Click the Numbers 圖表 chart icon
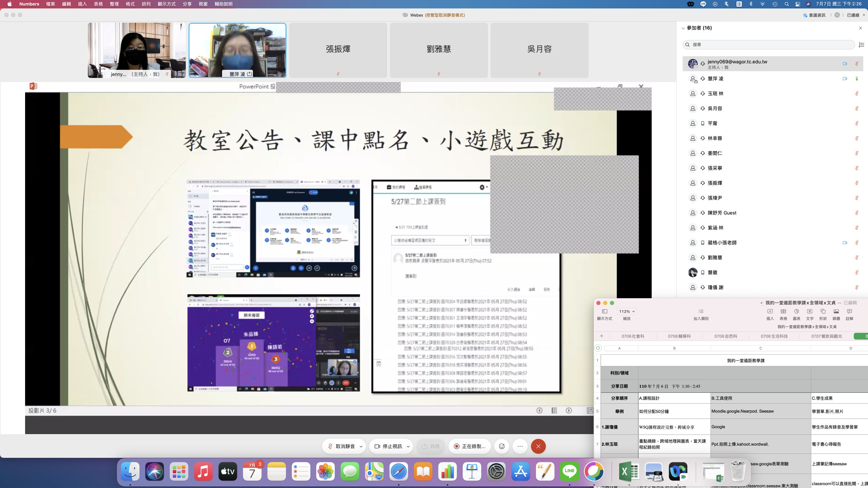 click(796, 312)
